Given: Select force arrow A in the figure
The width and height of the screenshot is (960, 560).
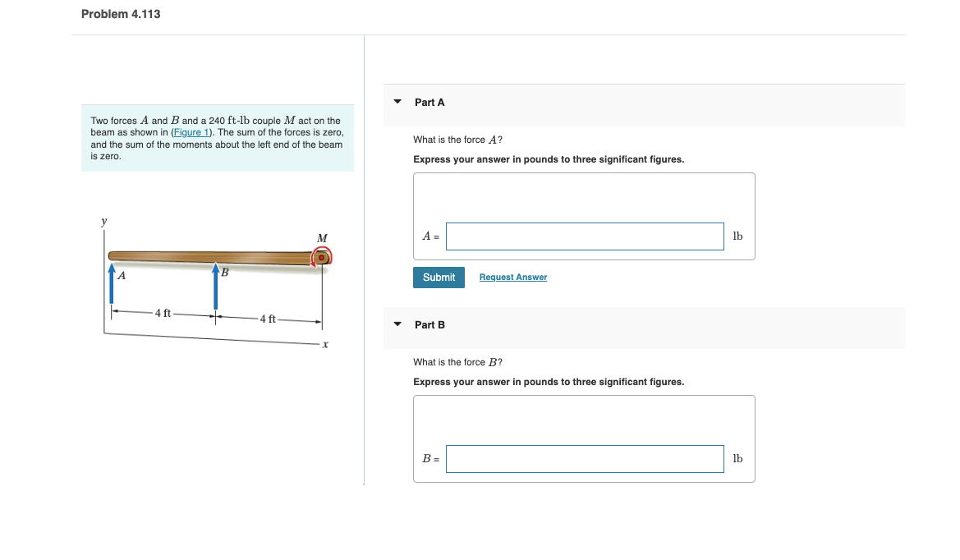Looking at the screenshot, I should pyautogui.click(x=113, y=283).
